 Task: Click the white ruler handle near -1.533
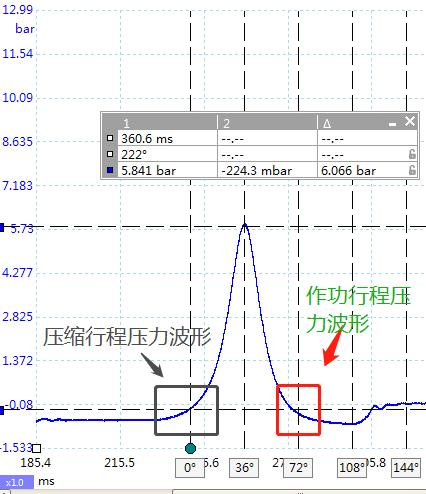pos(36,448)
